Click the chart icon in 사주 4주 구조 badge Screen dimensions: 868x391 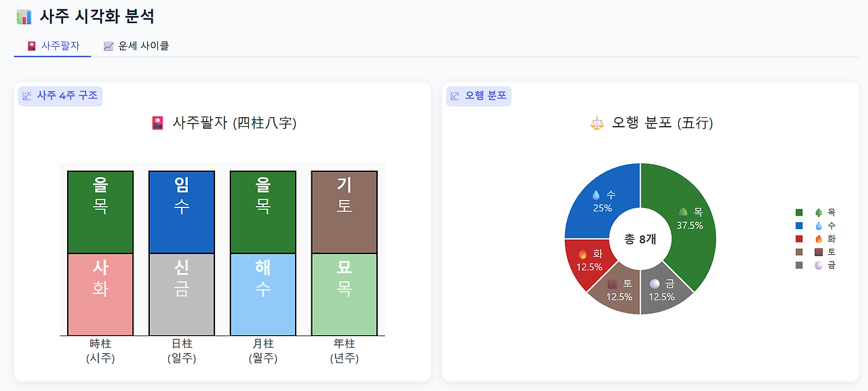click(26, 96)
